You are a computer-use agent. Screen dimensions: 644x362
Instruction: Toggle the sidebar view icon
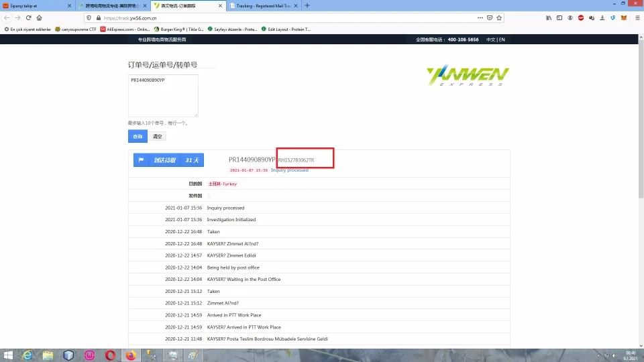tap(559, 17)
